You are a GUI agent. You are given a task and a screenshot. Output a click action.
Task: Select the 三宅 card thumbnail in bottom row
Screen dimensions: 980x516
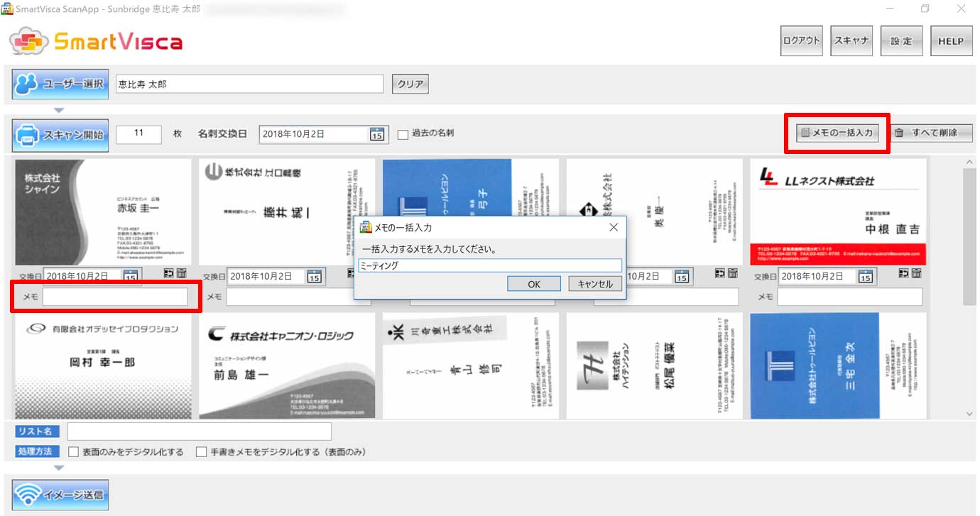(x=838, y=366)
